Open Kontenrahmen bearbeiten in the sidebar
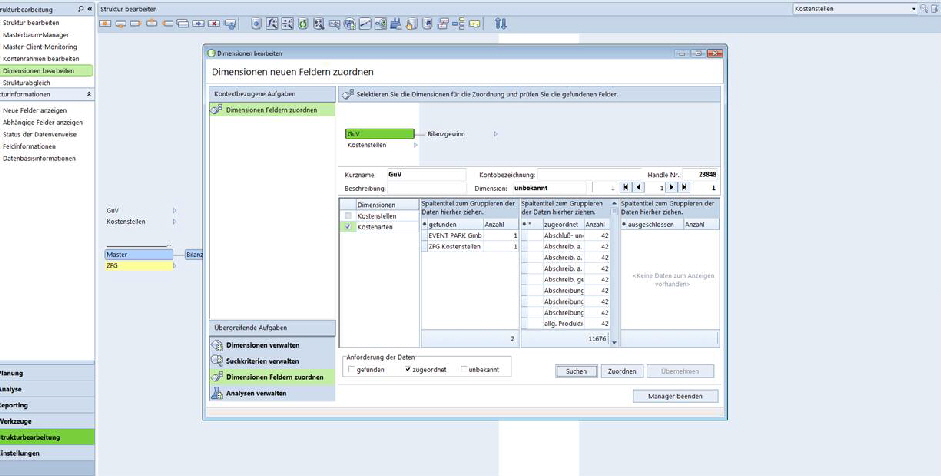Viewport: 941px width, 476px height. pyautogui.click(x=41, y=58)
